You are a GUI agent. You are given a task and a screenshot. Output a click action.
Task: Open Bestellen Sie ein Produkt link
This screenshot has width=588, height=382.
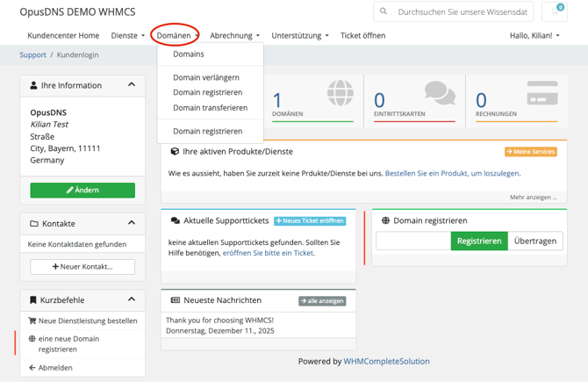coord(452,173)
